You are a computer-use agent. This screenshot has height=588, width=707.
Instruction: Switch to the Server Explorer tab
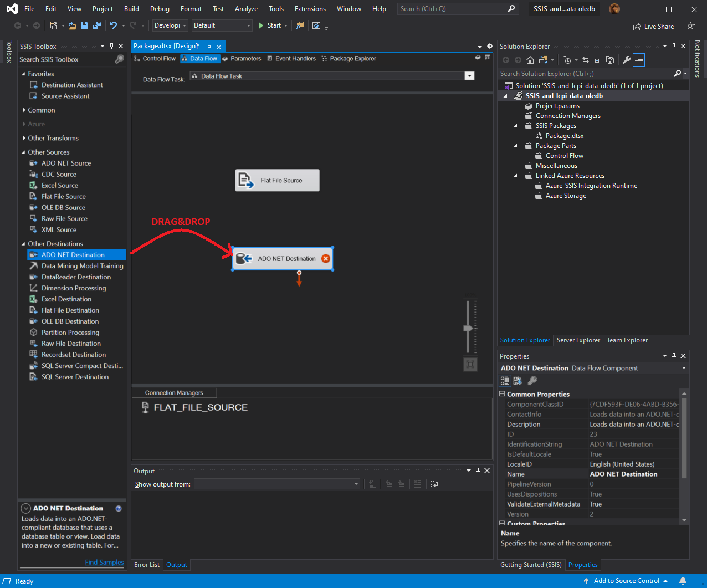578,340
